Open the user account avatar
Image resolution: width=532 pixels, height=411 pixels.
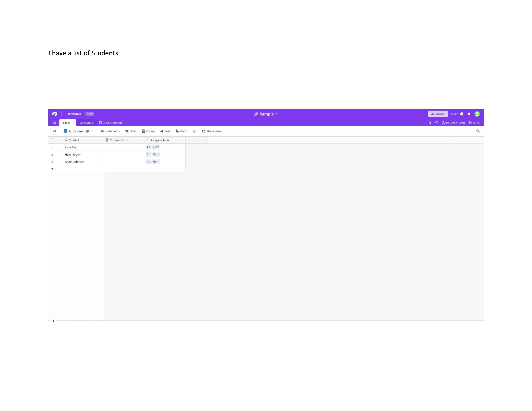point(477,114)
